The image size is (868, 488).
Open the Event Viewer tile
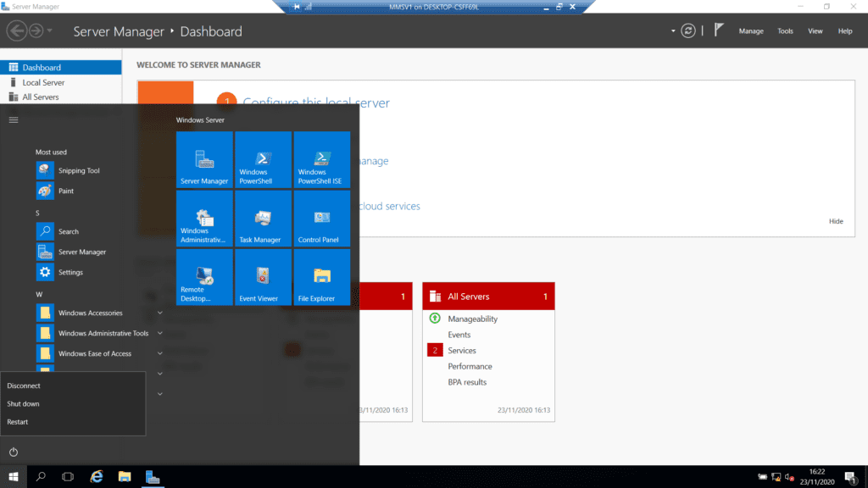263,277
